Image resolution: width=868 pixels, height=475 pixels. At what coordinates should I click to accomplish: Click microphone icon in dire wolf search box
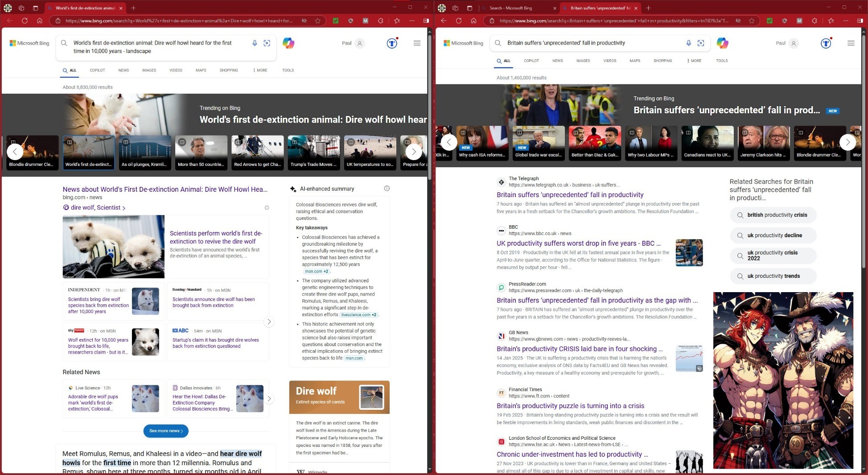255,43
